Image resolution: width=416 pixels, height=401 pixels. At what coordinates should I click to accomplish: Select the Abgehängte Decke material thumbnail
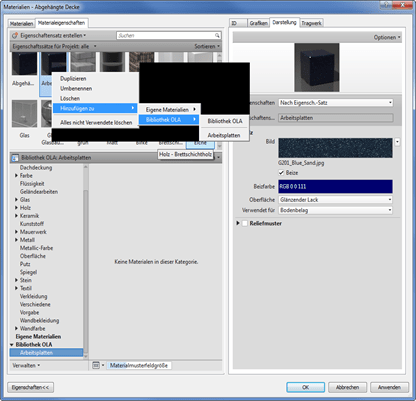coord(24,64)
